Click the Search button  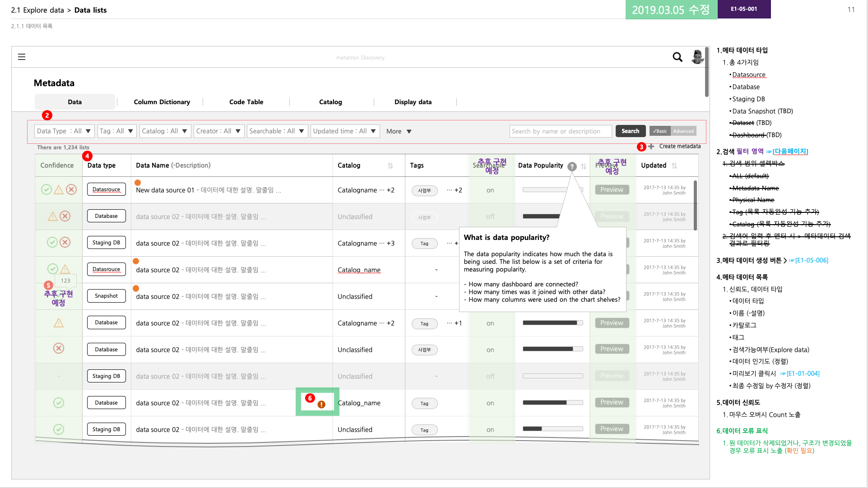coord(630,131)
